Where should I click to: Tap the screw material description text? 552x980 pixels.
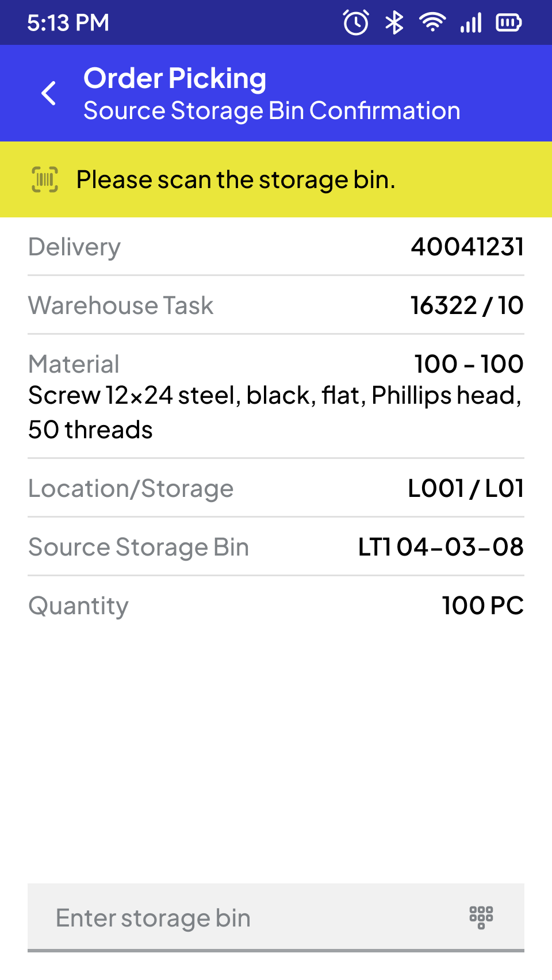[274, 412]
